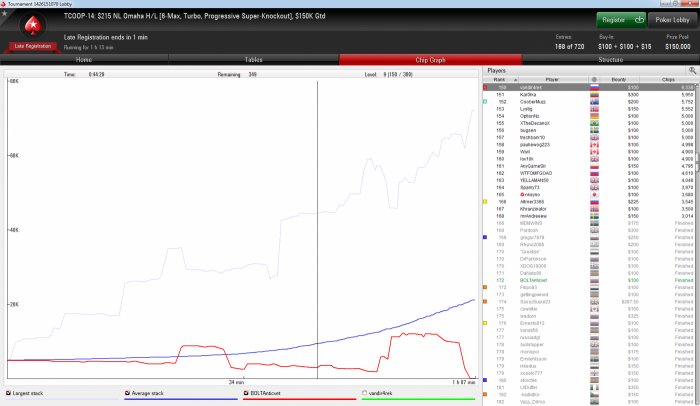This screenshot has width=700, height=406.
Task: Click 'Late Registration ends in 1 min' text
Action: (x=106, y=37)
